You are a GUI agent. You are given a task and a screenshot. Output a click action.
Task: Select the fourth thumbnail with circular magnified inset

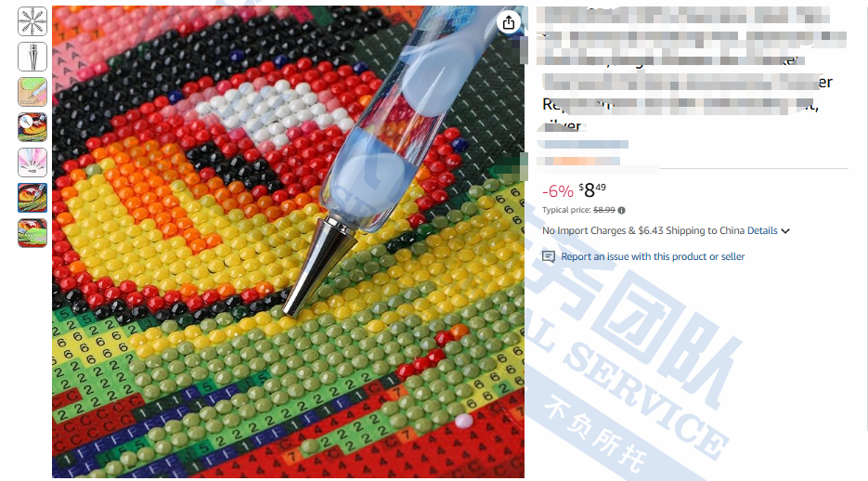click(x=32, y=127)
